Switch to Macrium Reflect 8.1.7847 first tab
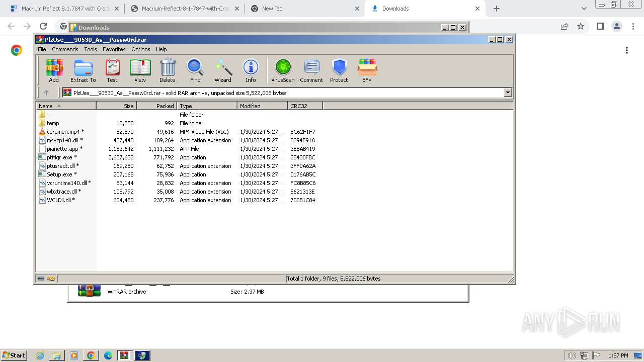Screen dimensions: 644x362 click(65, 9)
